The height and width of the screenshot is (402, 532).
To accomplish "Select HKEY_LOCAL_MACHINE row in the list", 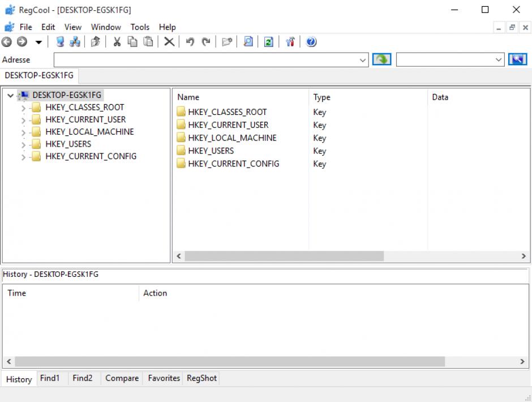I will [233, 138].
